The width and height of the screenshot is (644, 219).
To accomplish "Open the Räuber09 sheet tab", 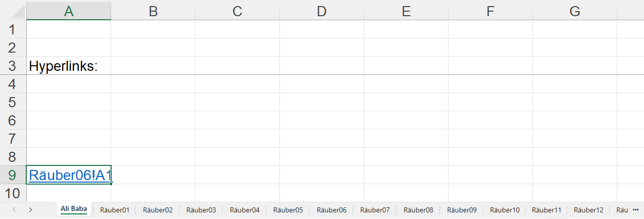I will click(x=462, y=209).
